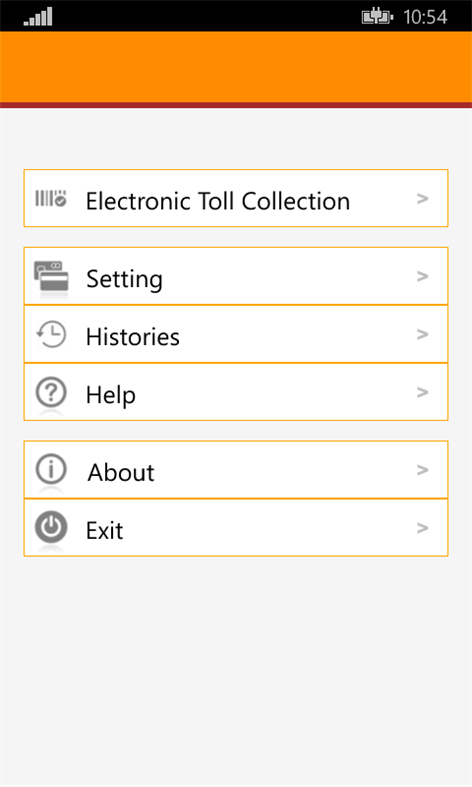Tap the signal strength bars icon
The height and width of the screenshot is (787, 472).
coord(38,17)
